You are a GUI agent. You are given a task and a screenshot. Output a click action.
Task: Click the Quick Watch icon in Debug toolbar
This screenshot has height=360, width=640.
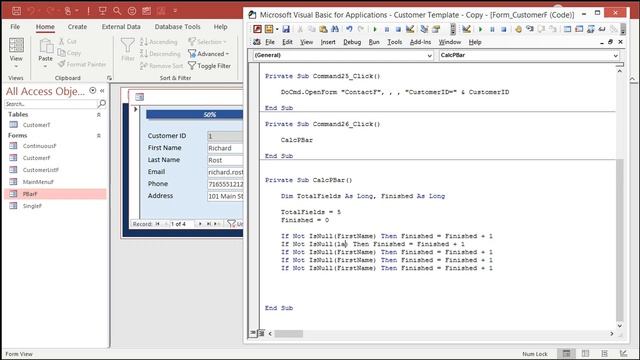pos(602,29)
